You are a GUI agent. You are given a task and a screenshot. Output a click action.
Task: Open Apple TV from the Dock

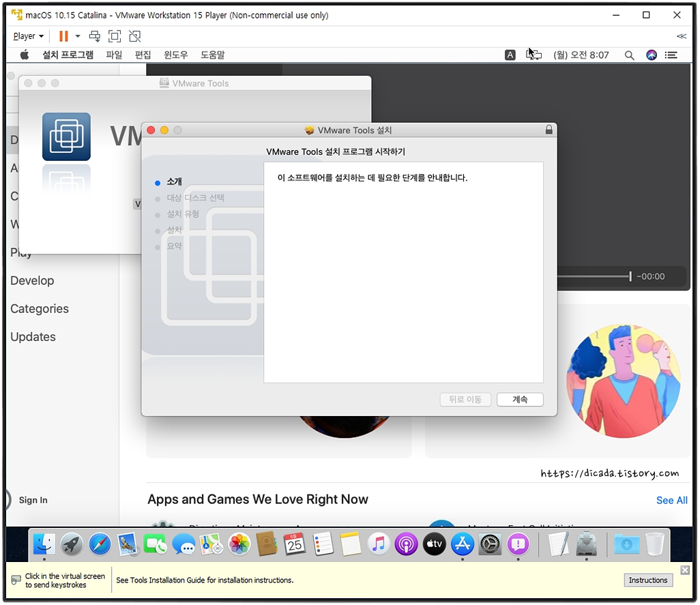coord(435,544)
